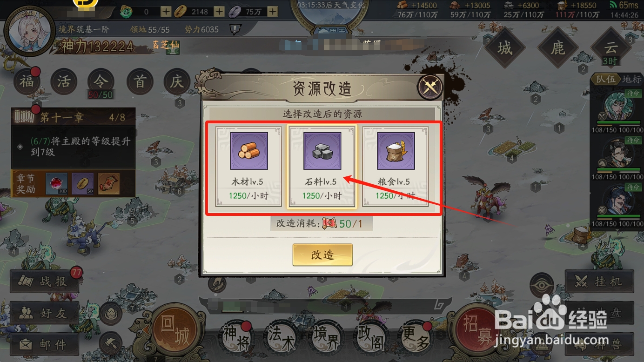Select the 粮食lv.5 grain resource card
Image resolution: width=644 pixels, height=362 pixels.
pos(396,166)
